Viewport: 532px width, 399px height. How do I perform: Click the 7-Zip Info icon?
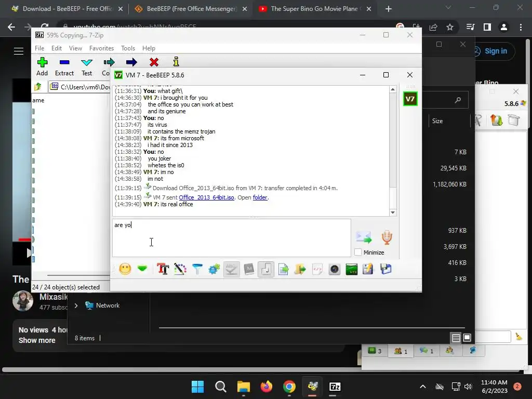coord(176,62)
